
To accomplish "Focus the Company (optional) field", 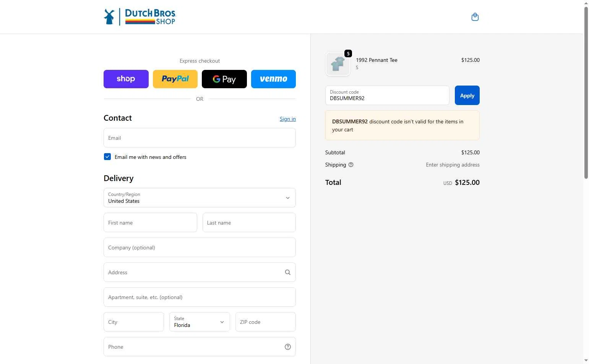I will click(x=200, y=247).
